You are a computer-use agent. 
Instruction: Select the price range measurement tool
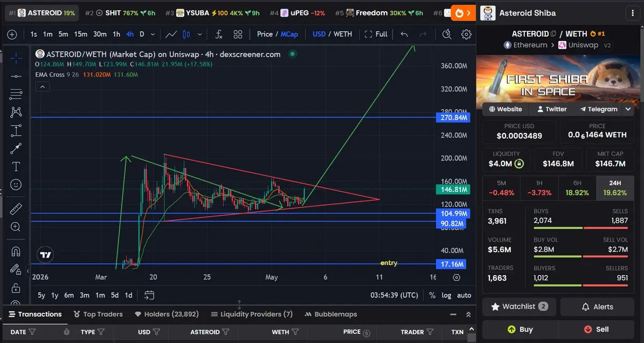click(x=16, y=130)
